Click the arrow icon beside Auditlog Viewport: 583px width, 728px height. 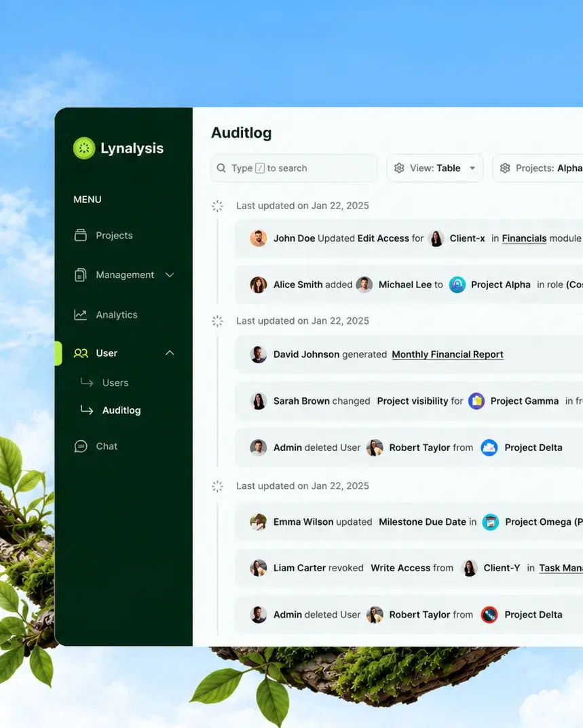pos(87,409)
